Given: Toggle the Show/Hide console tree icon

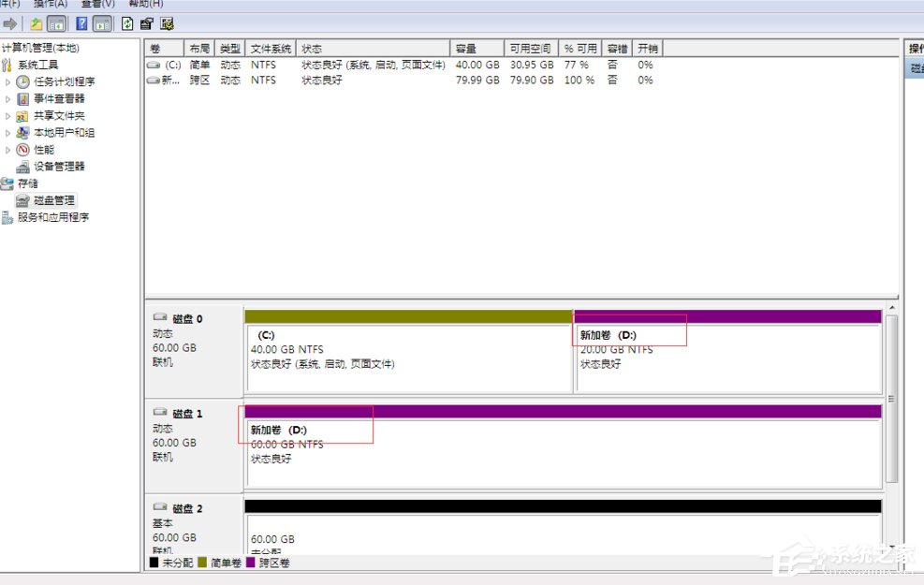Looking at the screenshot, I should (x=54, y=23).
